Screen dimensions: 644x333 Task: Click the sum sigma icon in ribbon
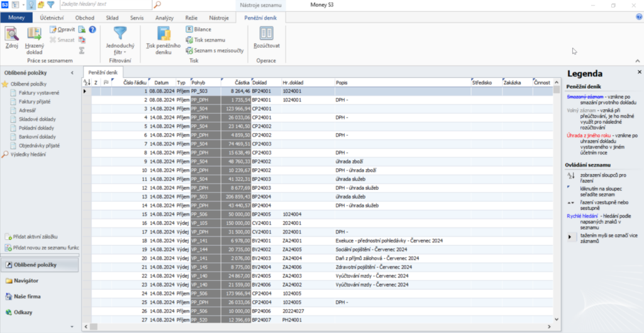pos(82,50)
